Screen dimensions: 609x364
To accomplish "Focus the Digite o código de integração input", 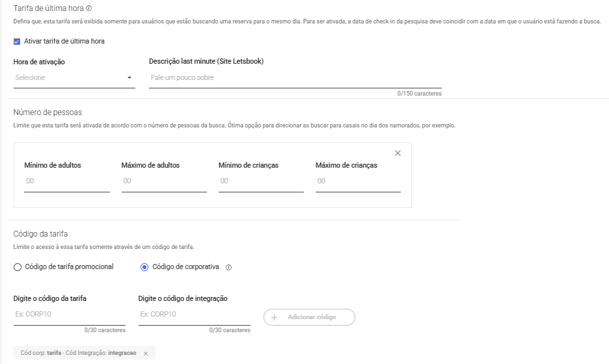I will tap(194, 315).
